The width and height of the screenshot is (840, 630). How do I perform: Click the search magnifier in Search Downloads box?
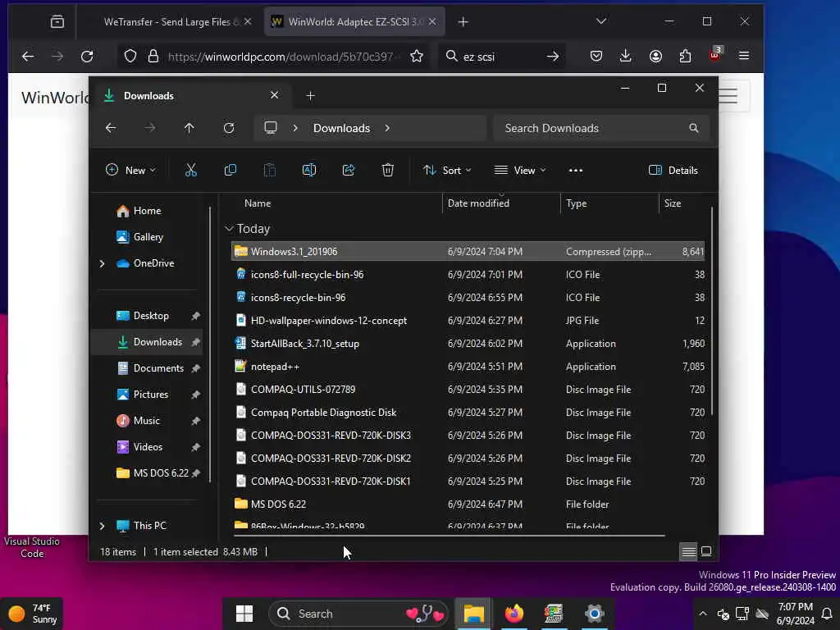(x=694, y=128)
